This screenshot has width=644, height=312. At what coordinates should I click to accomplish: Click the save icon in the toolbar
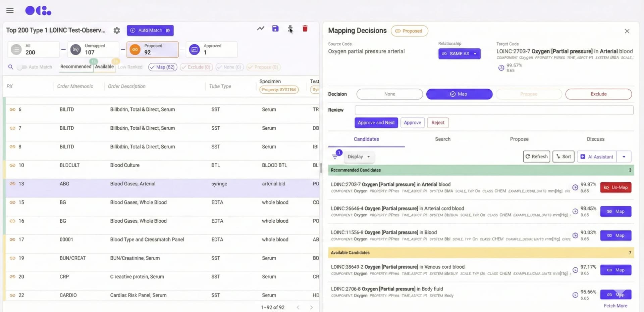coord(275,29)
